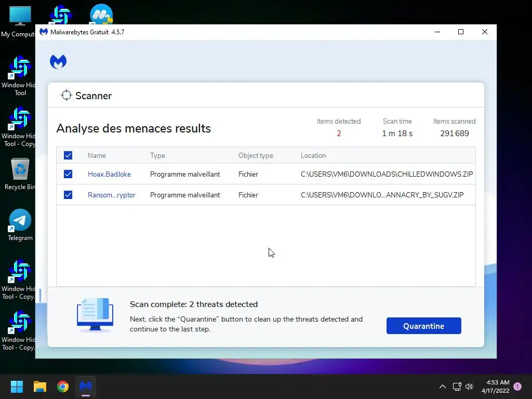Show hidden system tray icons
Image resolution: width=532 pixels, height=399 pixels.
tap(443, 387)
